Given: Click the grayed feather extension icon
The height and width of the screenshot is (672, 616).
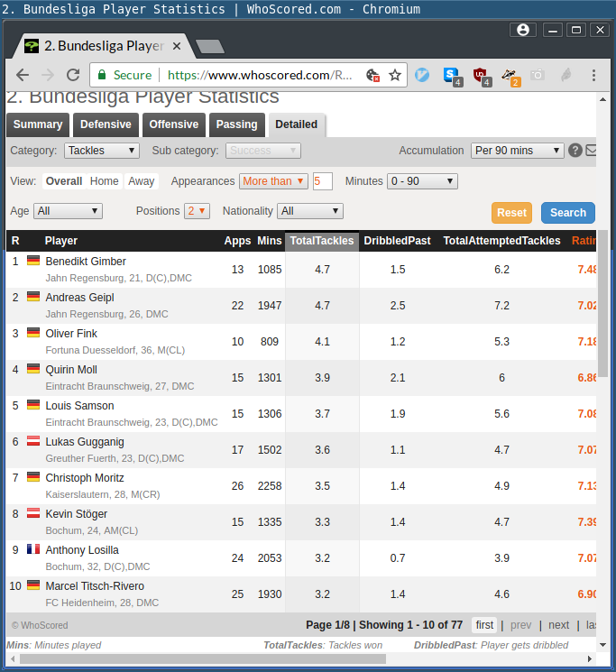Looking at the screenshot, I should [565, 76].
